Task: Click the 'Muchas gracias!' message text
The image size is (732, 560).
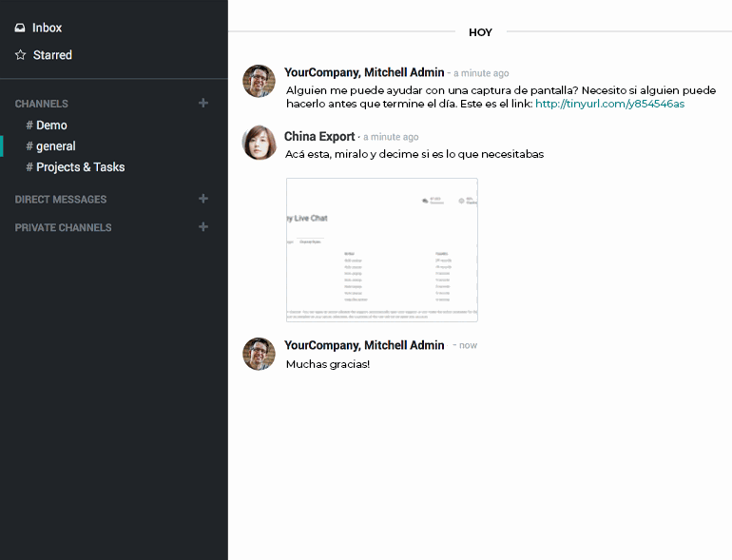Action: [328, 364]
